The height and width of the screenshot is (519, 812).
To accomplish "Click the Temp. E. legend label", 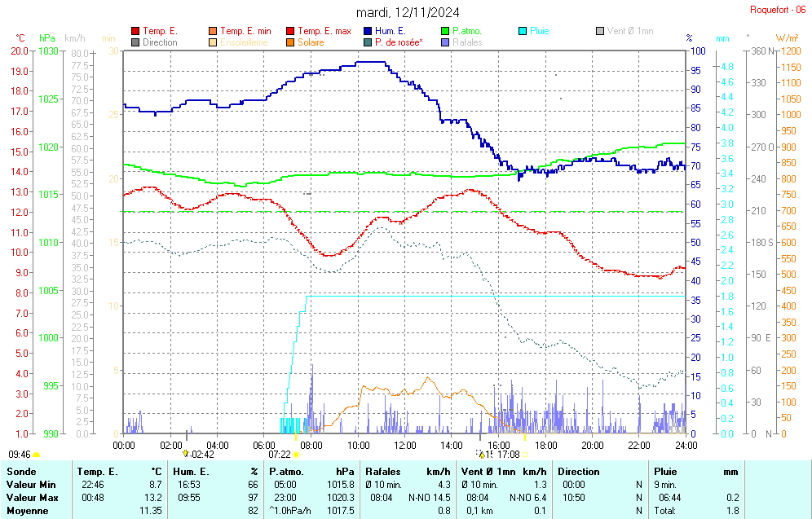I will pyautogui.click(x=160, y=31).
